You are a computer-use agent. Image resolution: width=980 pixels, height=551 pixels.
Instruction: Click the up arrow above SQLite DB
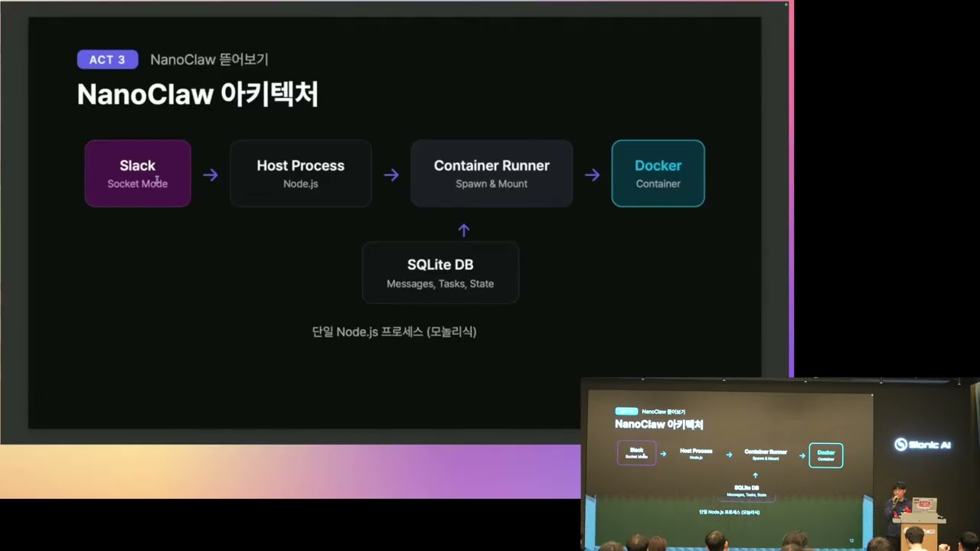pos(463,230)
